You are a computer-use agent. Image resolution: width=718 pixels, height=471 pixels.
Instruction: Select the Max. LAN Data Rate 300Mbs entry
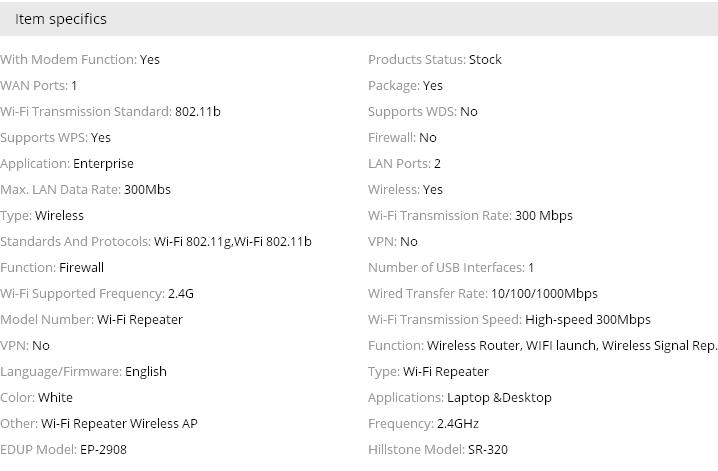pyautogui.click(x=85, y=189)
